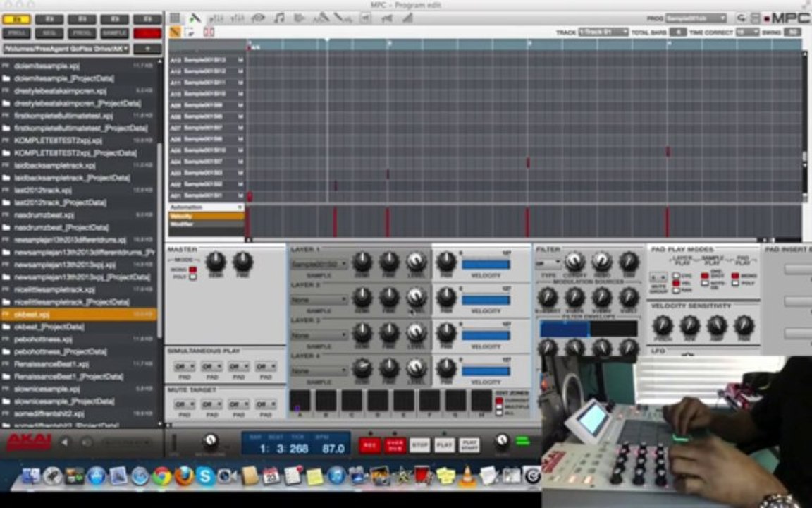Click the STOP transport button
Viewport: 812px width, 508px height.
419,445
